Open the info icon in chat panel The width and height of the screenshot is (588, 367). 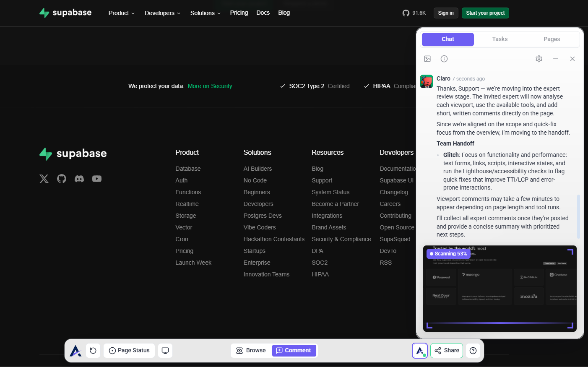444,59
